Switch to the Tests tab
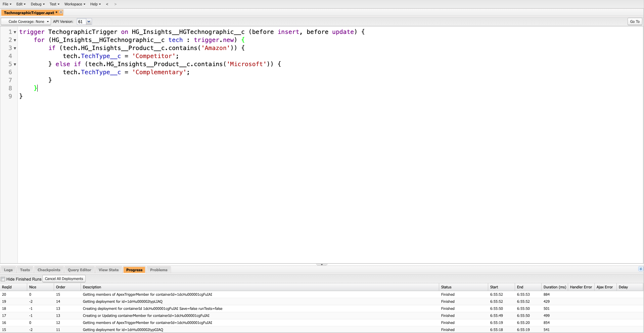This screenshot has width=644, height=333. coord(25,270)
